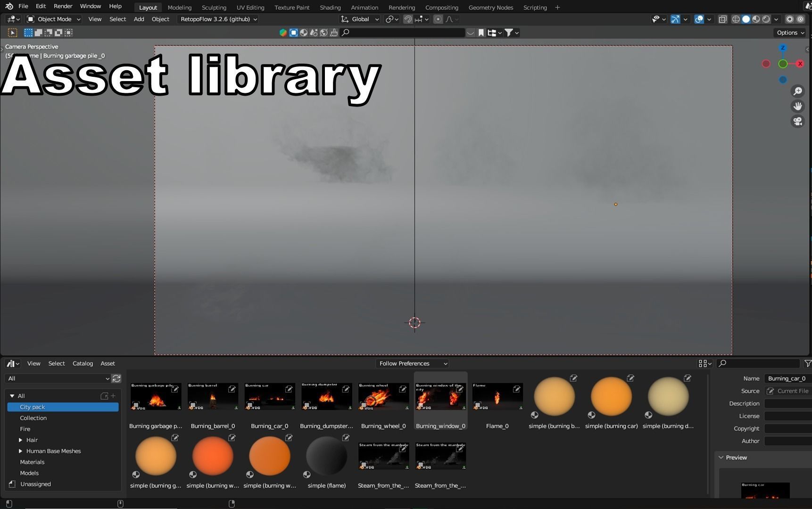Open the File menu
The width and height of the screenshot is (812, 509).
click(23, 6)
